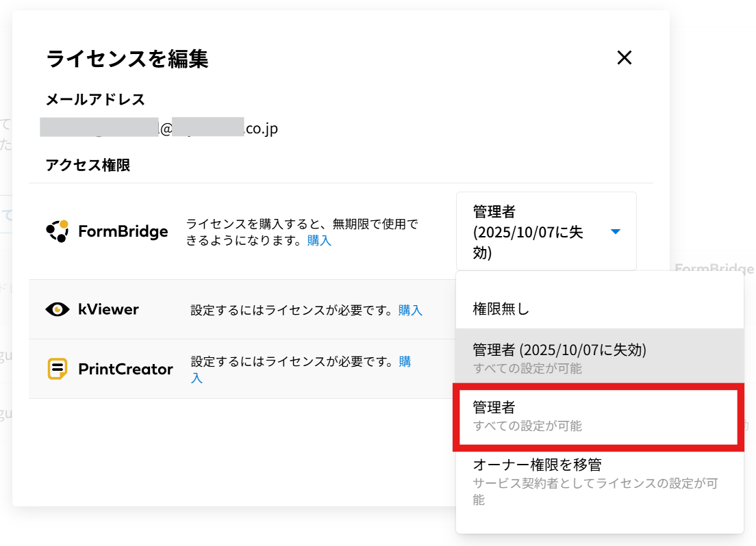The width and height of the screenshot is (756, 546).
Task: Choose オーナー権限を移管 from the list
Action: pyautogui.click(x=537, y=465)
